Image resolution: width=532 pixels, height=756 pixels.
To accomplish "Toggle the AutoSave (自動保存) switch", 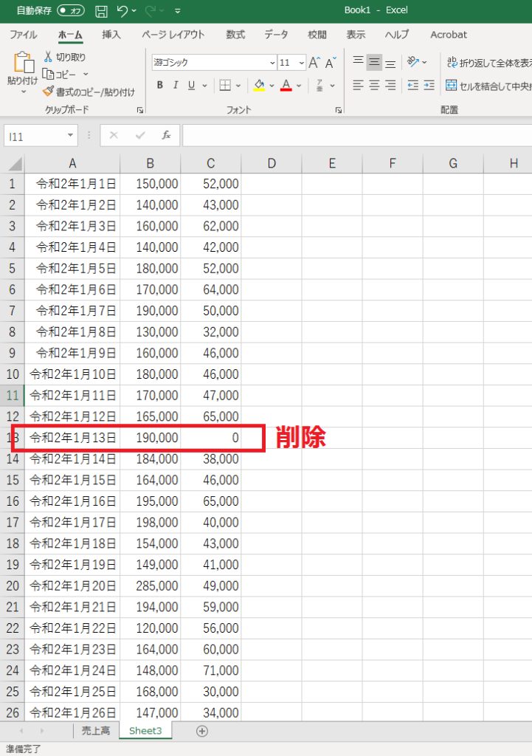I will click(71, 11).
